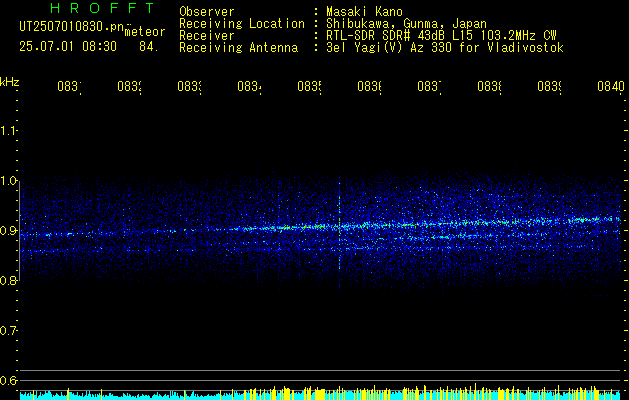
Task: Click the word meteor in the header
Action: point(145,32)
